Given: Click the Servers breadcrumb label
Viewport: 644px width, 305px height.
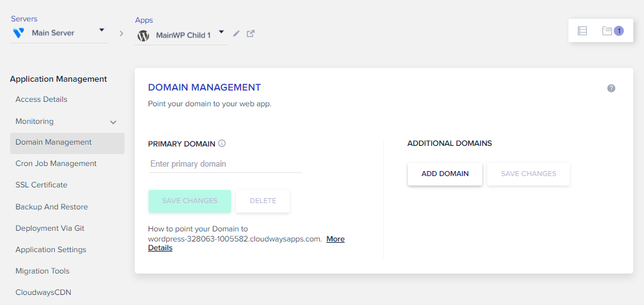Looking at the screenshot, I should (x=24, y=19).
